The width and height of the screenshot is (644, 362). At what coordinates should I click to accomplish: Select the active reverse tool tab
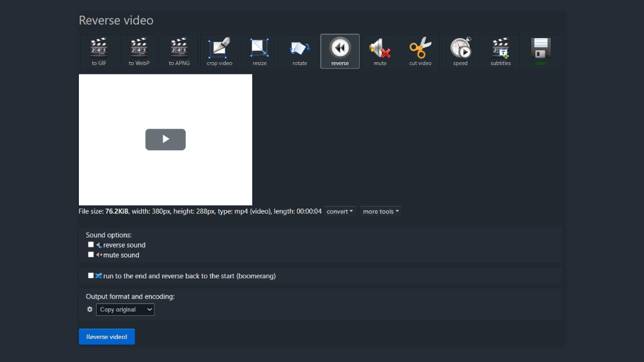point(340,51)
